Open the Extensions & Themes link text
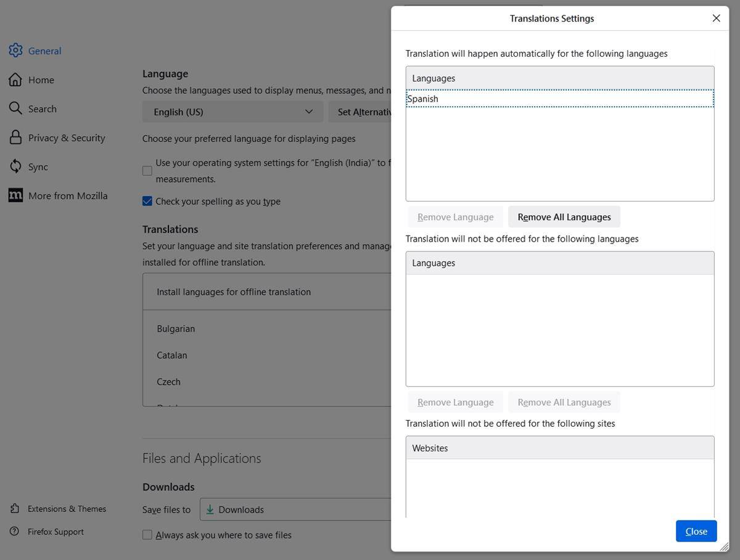The height and width of the screenshot is (560, 740). click(x=67, y=509)
